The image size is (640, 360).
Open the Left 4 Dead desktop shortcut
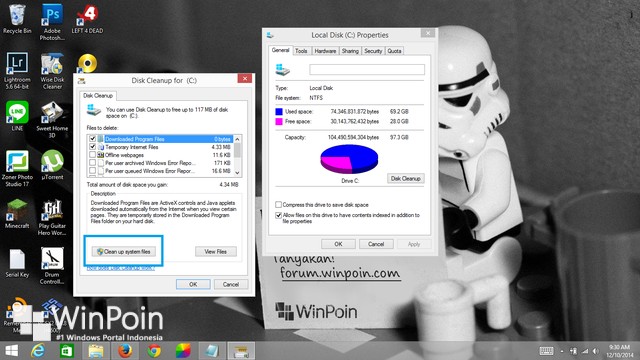pos(87,19)
